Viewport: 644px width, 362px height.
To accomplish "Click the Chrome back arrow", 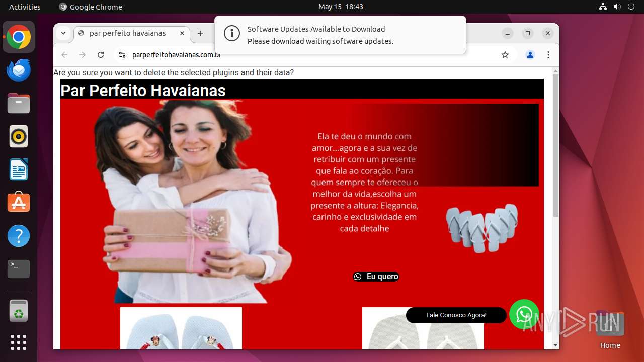I will pyautogui.click(x=64, y=55).
